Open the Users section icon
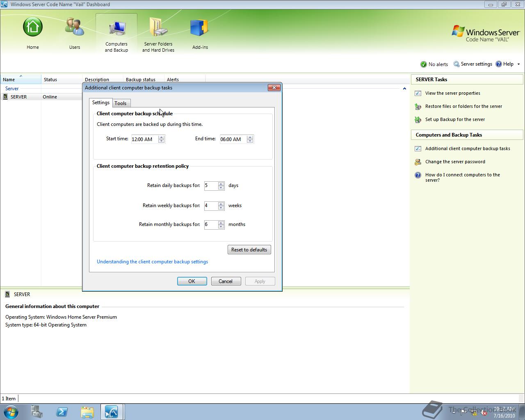 tap(75, 27)
